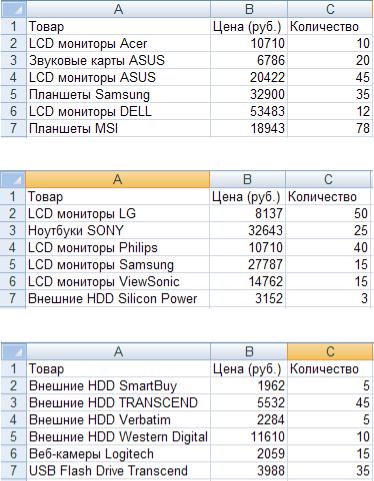Click select-all corner of the second table
Screen dimensions: 374x481
(x=13, y=180)
